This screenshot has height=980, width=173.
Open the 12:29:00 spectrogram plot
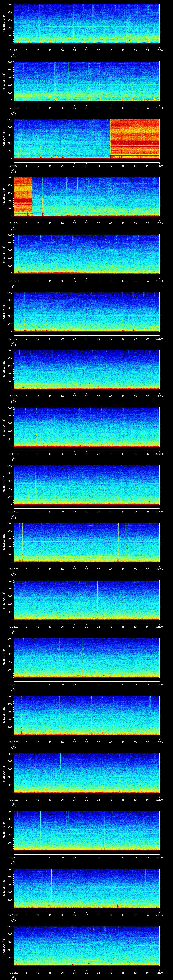pos(86,889)
